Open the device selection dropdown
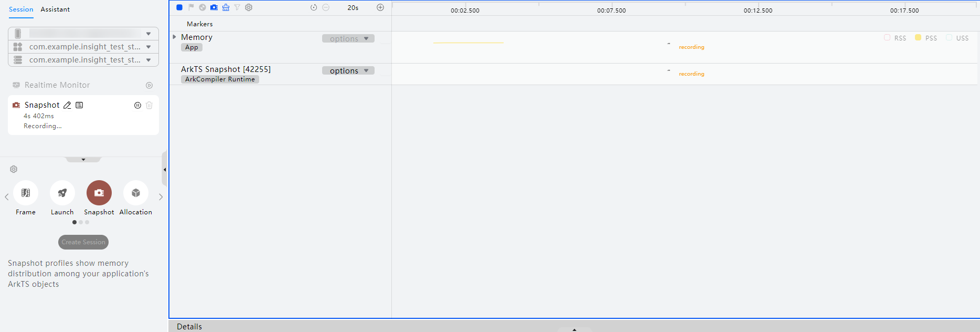Screen dimensions: 980x332 pos(83,34)
